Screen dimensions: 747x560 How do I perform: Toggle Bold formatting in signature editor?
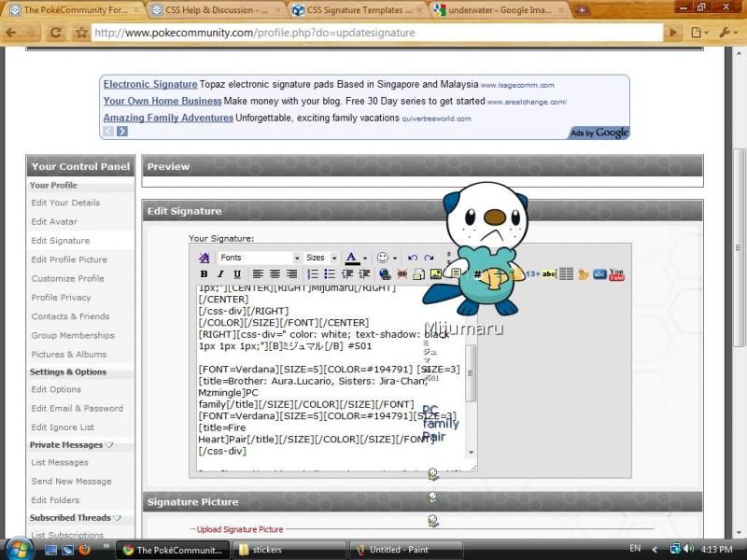[204, 274]
